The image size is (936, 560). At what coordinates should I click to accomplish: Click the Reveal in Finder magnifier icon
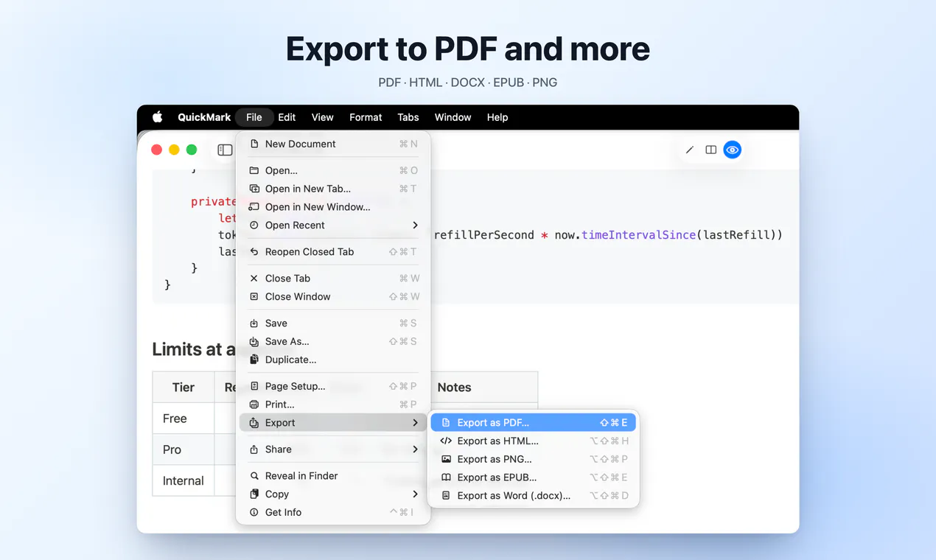tap(254, 476)
